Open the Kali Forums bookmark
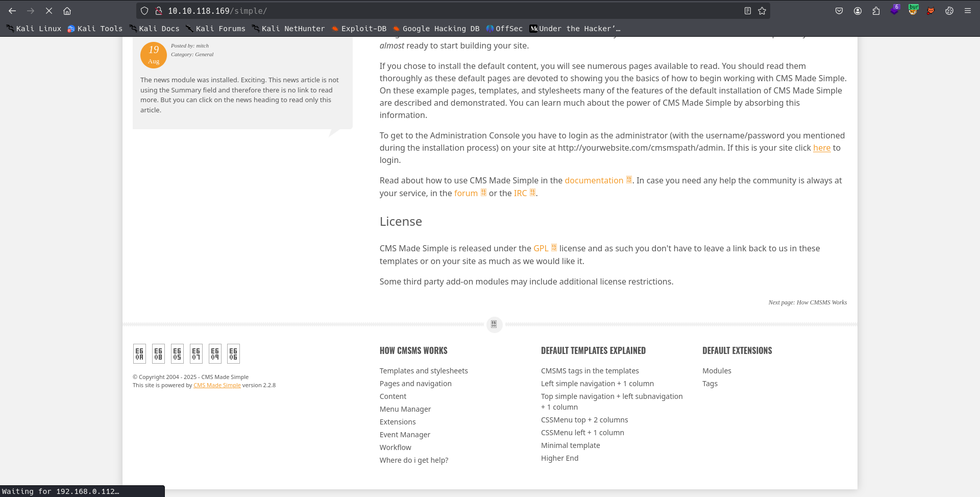The image size is (980, 497). 215,29
